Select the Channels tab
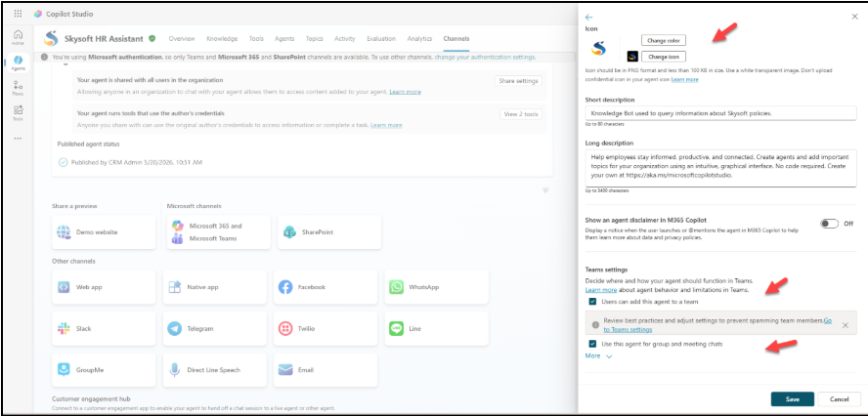This screenshot has height=416, width=868. click(456, 39)
